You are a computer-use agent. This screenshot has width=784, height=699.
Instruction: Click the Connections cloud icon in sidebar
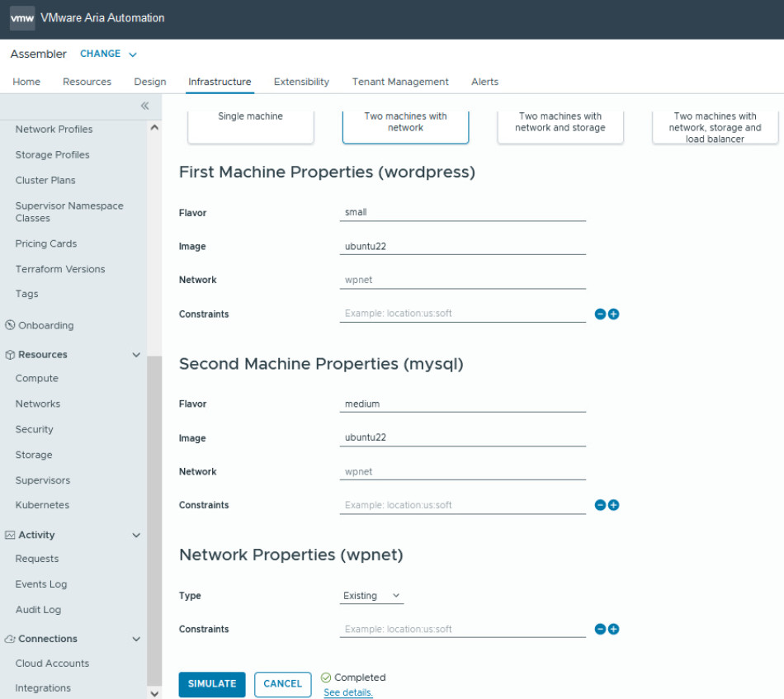click(10, 639)
